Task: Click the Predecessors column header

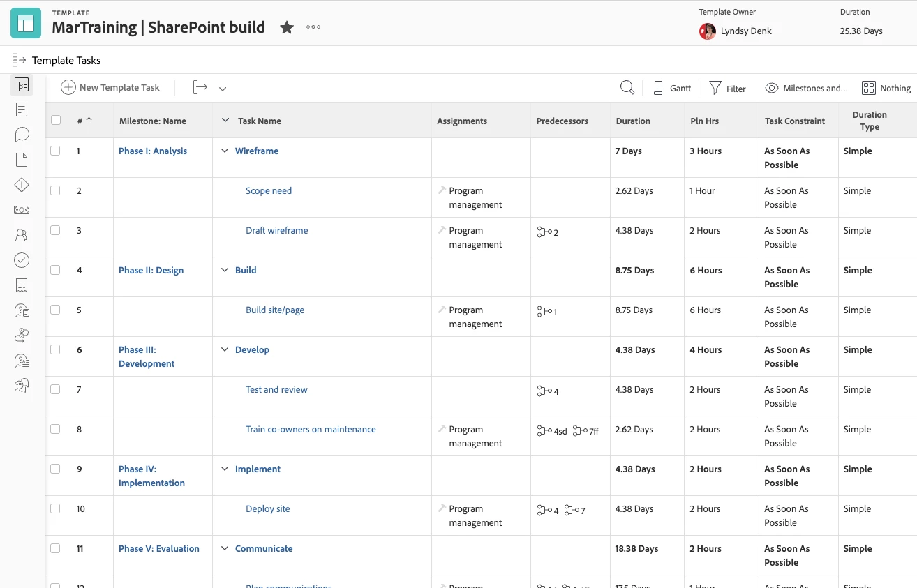Action: click(562, 121)
